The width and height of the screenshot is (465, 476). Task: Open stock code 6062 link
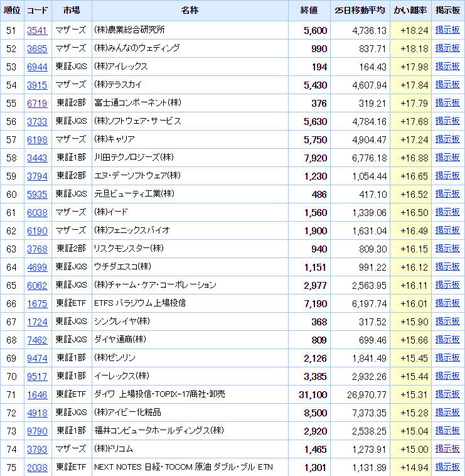[37, 286]
